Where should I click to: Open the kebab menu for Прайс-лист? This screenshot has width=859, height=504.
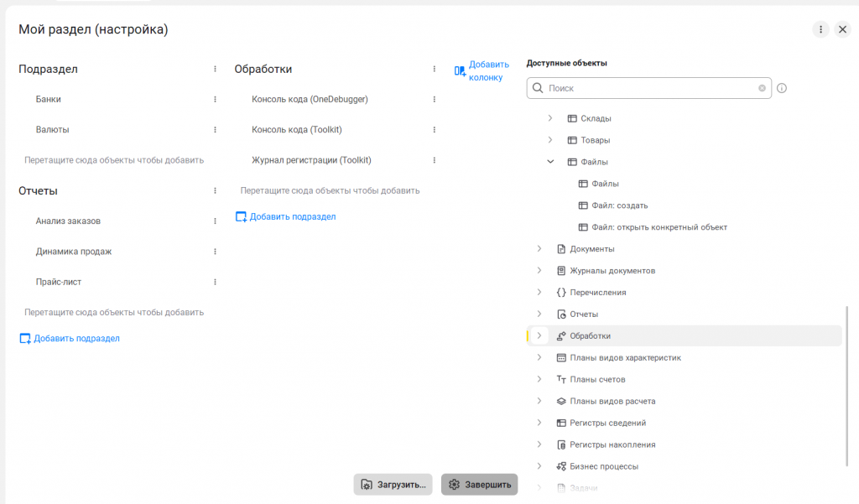click(x=215, y=283)
